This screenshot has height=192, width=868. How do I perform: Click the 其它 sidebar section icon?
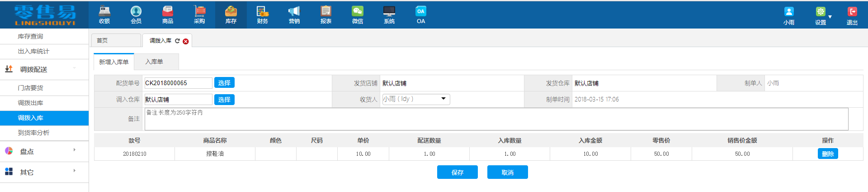coord(9,172)
